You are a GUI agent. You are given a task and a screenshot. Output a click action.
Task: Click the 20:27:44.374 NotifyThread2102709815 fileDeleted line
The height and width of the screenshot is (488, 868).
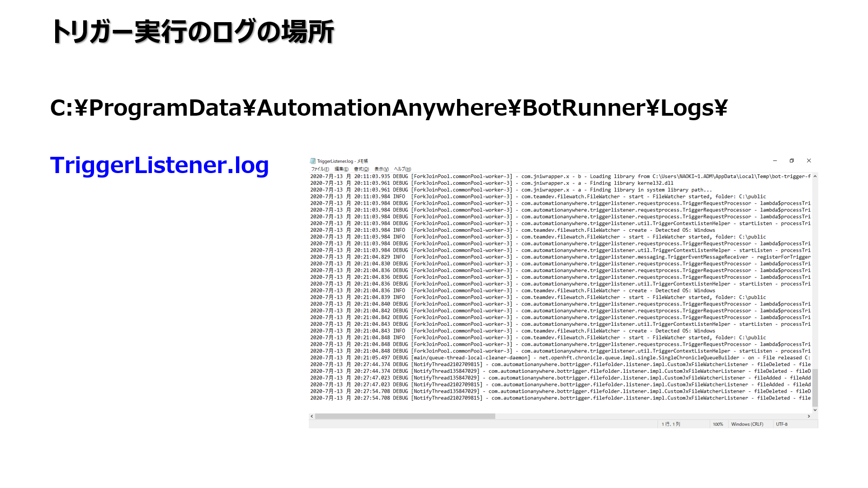pos(561,364)
